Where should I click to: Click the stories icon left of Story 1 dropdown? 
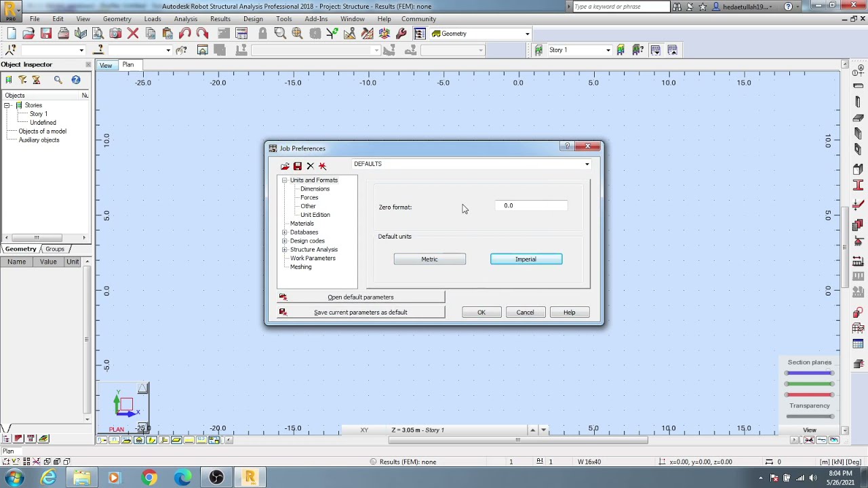pos(538,50)
